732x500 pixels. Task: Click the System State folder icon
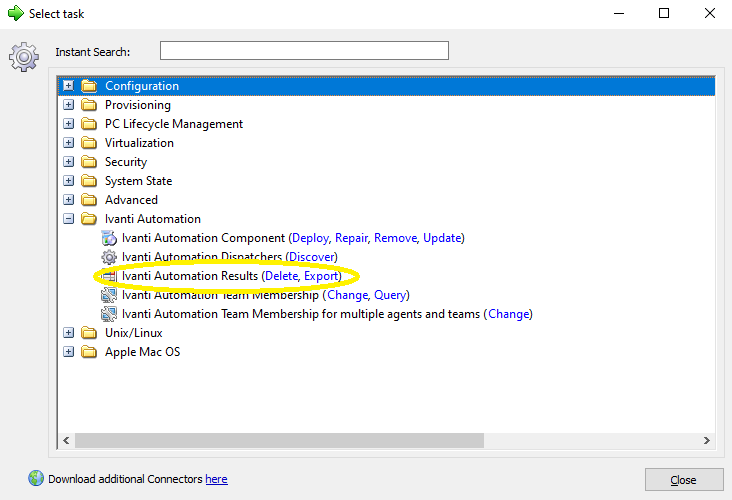pos(89,181)
